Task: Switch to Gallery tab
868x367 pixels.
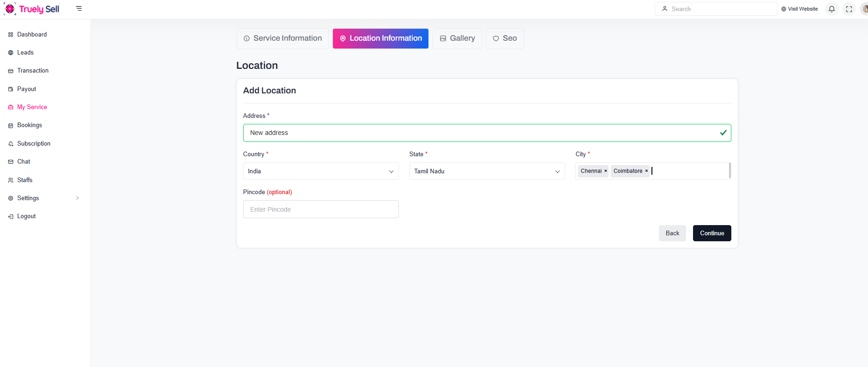Action: [457, 38]
